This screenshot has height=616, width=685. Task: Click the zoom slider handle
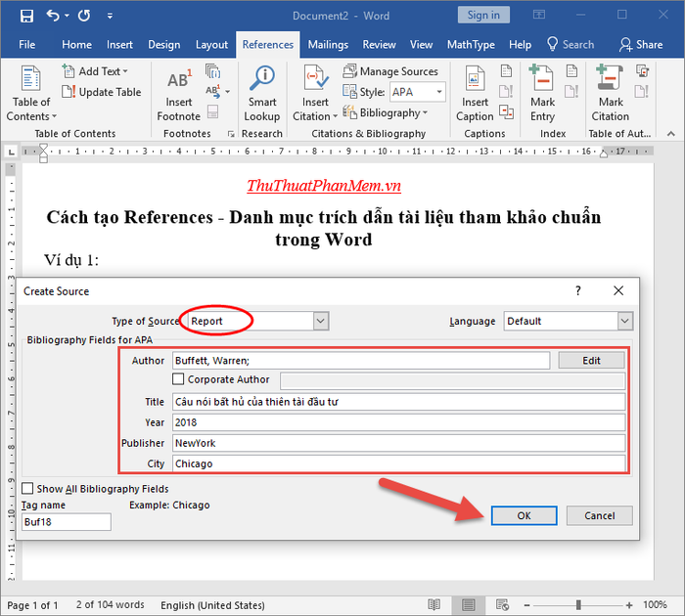pos(578,604)
